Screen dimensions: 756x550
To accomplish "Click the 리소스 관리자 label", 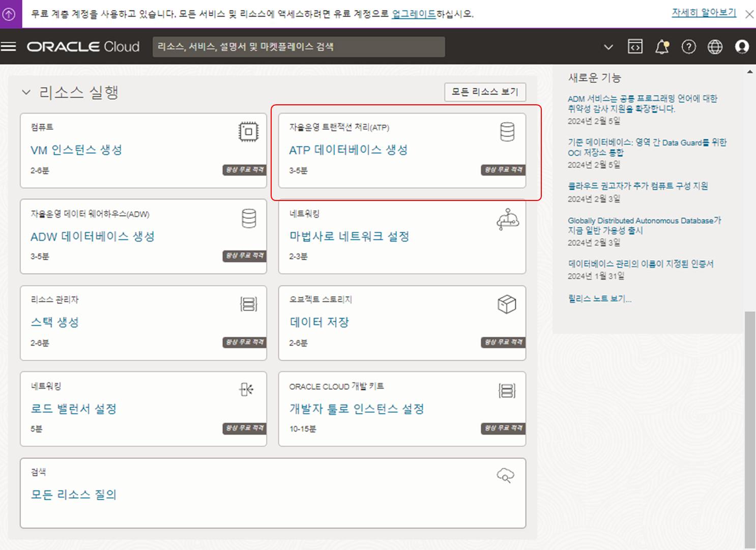I will click(x=55, y=300).
